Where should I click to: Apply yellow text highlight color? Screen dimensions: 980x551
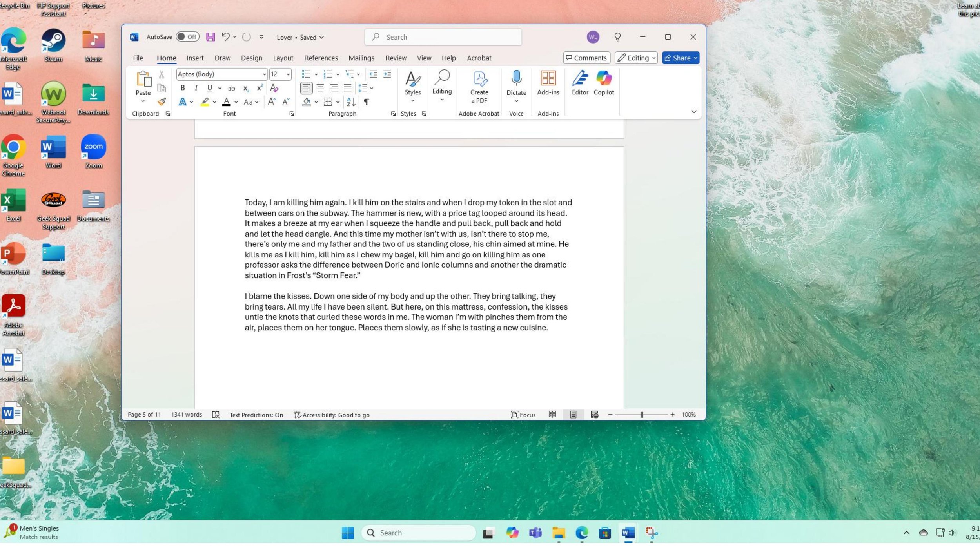click(x=205, y=102)
